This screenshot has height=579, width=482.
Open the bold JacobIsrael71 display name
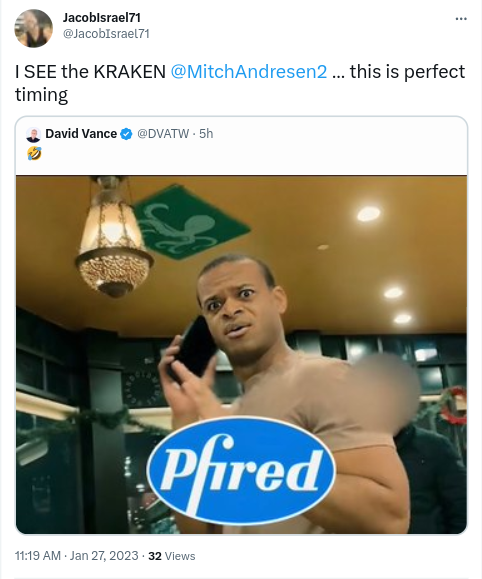coord(102,17)
